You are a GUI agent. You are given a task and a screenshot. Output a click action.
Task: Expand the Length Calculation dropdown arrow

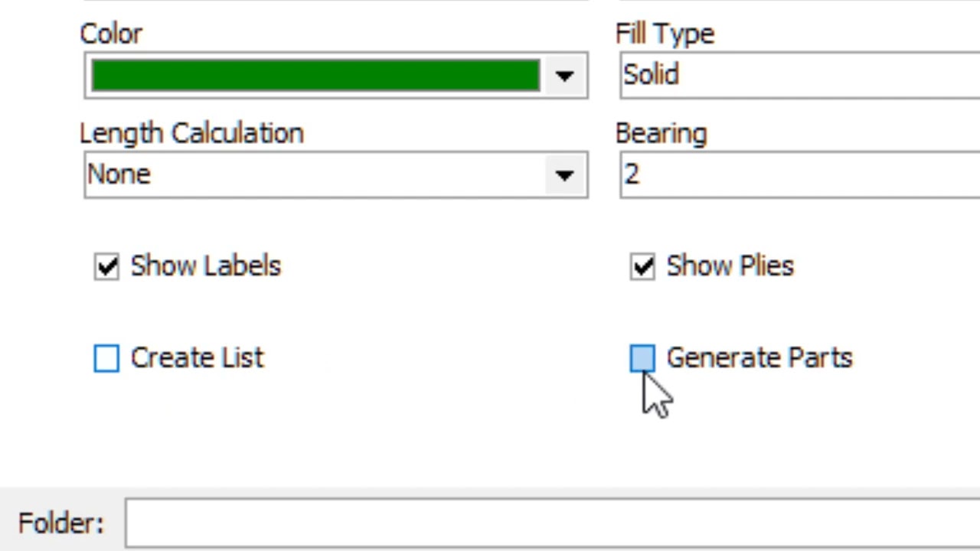click(x=564, y=175)
